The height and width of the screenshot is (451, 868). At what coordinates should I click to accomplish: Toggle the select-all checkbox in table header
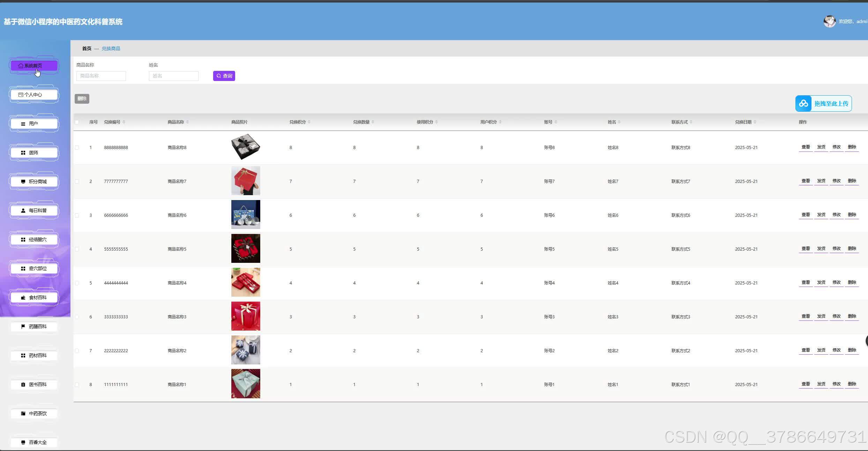[x=77, y=122]
